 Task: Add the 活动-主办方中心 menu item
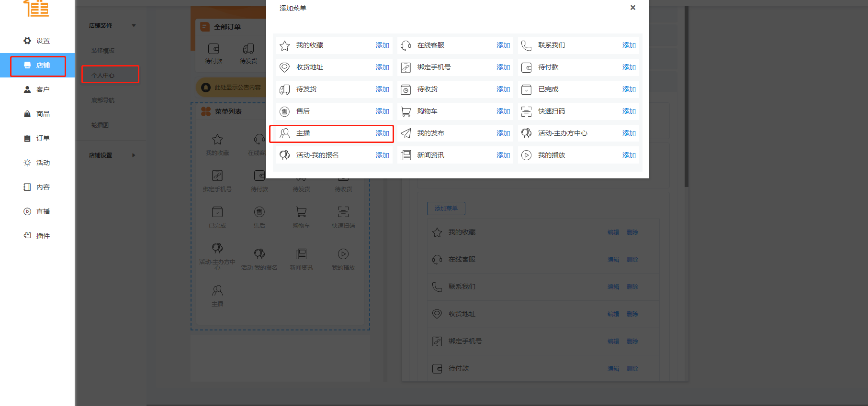tap(629, 133)
